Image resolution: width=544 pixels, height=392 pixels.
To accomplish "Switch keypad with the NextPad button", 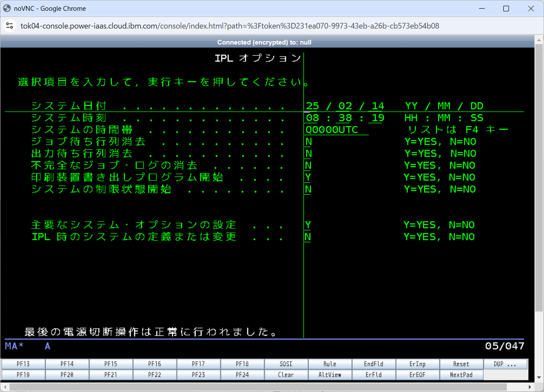I will (x=461, y=375).
